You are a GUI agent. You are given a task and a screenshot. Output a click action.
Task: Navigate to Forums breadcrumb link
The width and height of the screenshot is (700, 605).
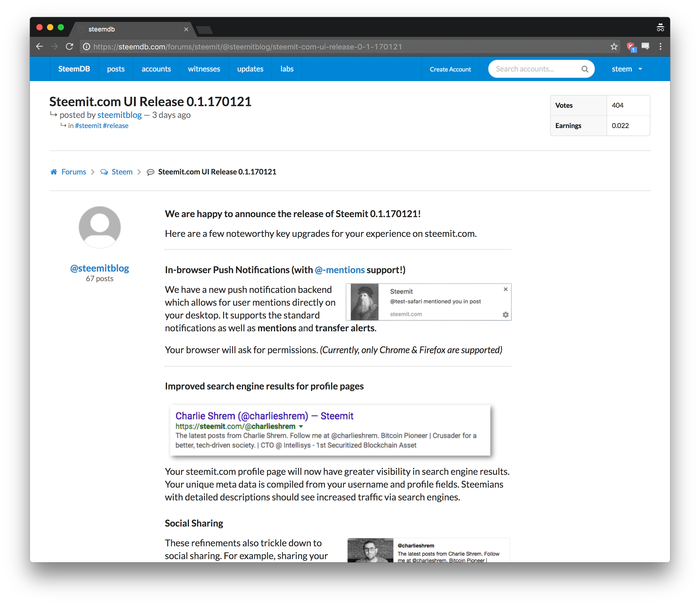tap(74, 172)
